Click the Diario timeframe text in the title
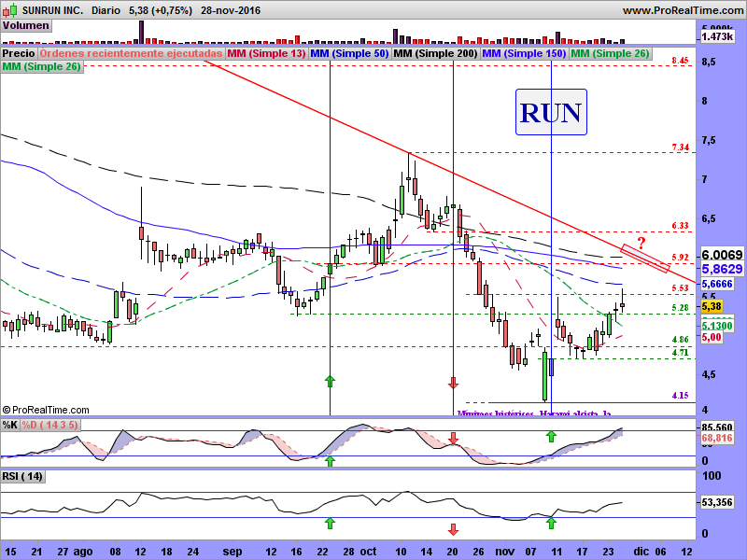Screen dimensions: 747x560 click(x=106, y=10)
